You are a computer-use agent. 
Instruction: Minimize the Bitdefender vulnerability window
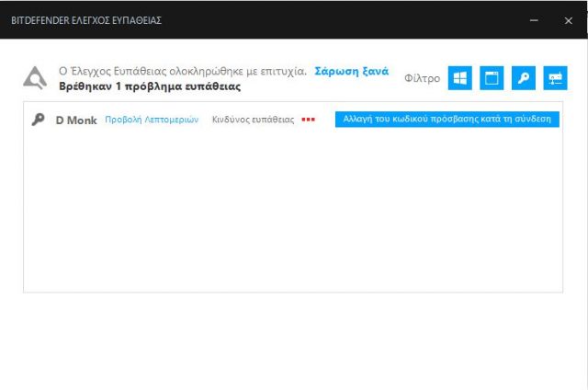(x=534, y=20)
